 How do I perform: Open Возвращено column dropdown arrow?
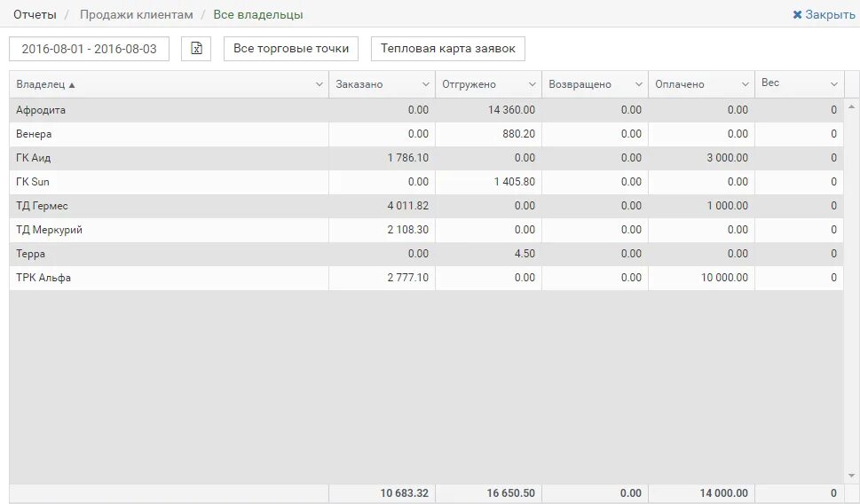click(x=638, y=84)
